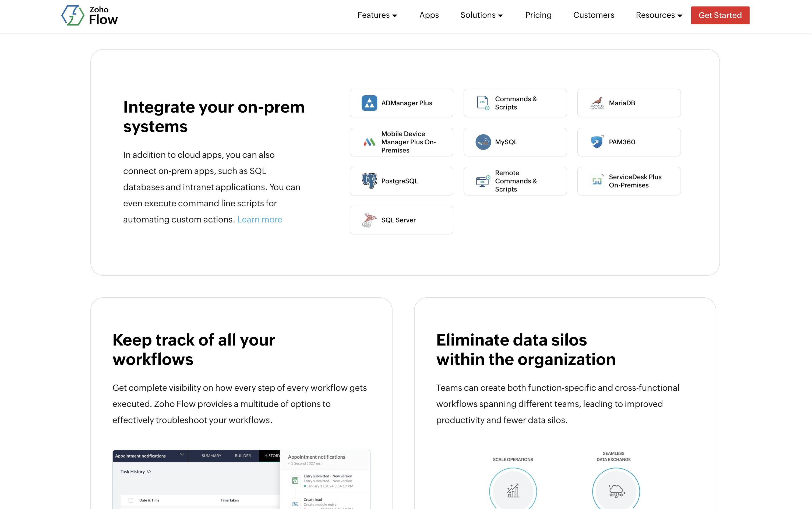Click the Get Started button
The height and width of the screenshot is (509, 812).
(x=720, y=15)
